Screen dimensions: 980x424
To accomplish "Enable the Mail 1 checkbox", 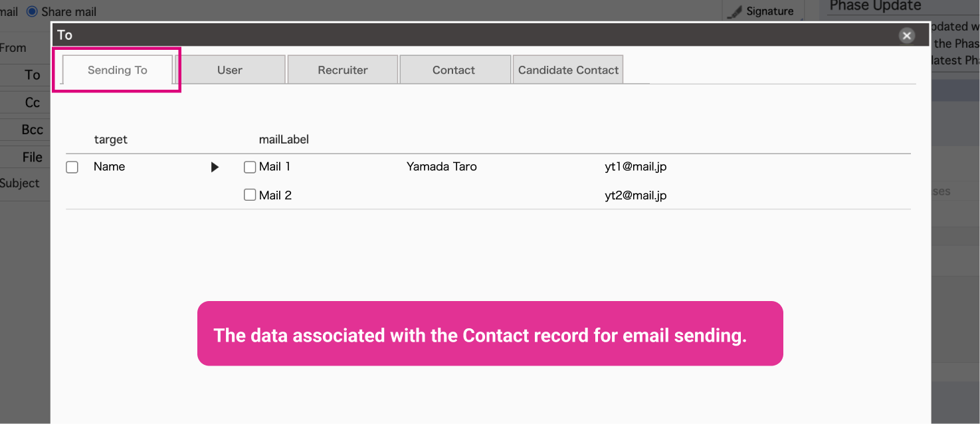I will (250, 167).
